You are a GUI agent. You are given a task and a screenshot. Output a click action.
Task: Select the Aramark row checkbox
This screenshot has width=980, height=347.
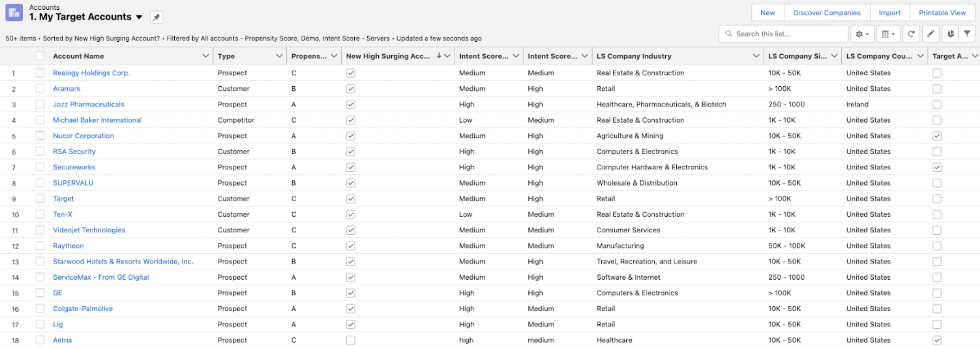40,89
